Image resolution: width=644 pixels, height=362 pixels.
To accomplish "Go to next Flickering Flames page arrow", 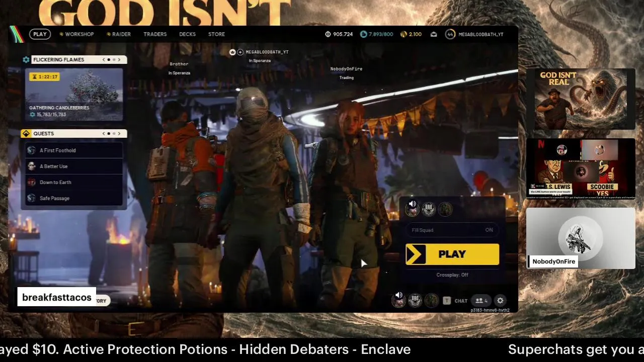I will [x=119, y=60].
